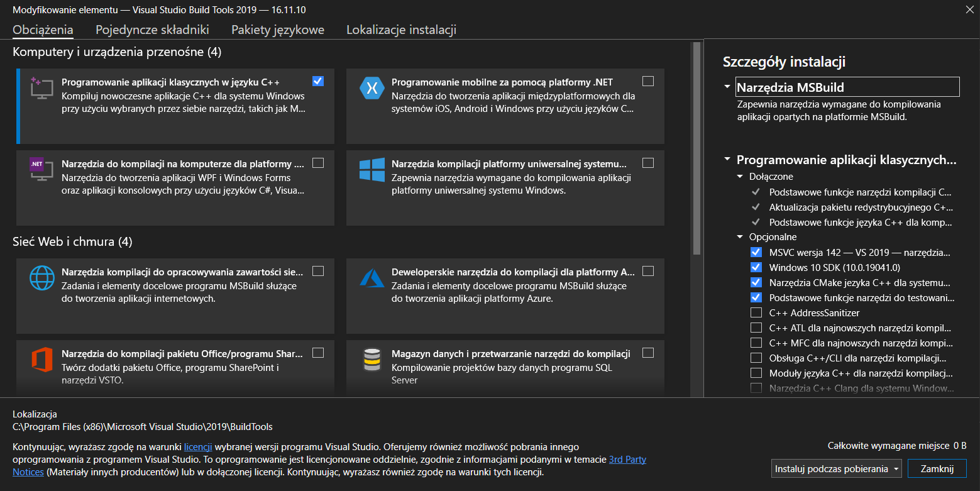
Task: Open the Instaluj podczas pobierania dropdown
Action: pyautogui.click(x=837, y=469)
